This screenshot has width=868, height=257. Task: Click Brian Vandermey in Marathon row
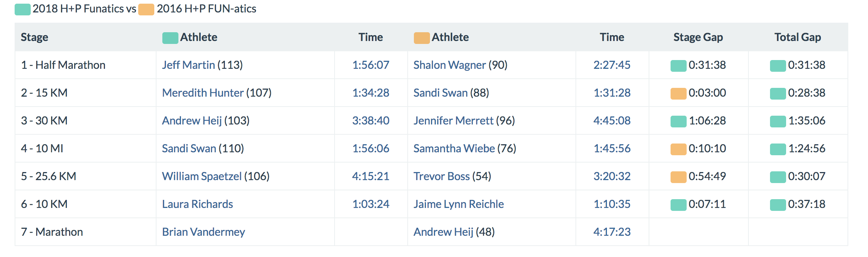203,232
